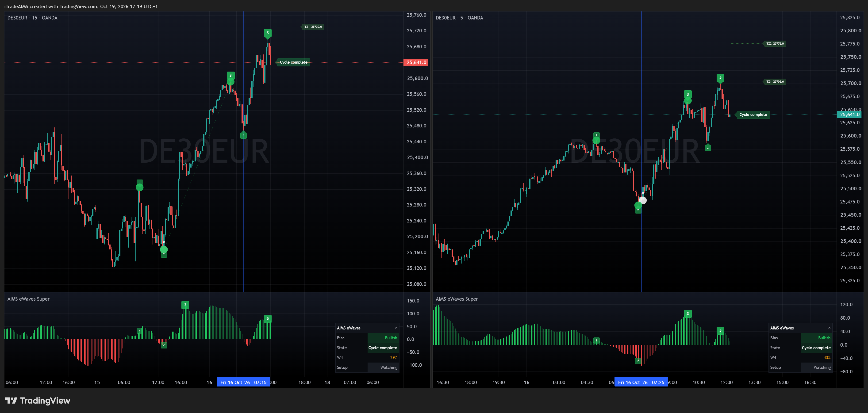868x413 pixels.
Task: Select wave 3 marker on the 15-minute price chart
Action: 230,76
